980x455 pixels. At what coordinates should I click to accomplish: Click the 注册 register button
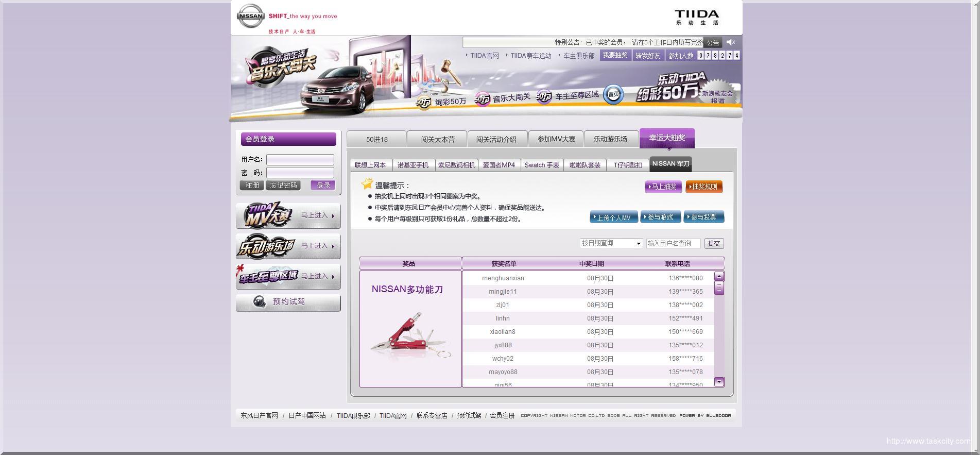point(252,186)
